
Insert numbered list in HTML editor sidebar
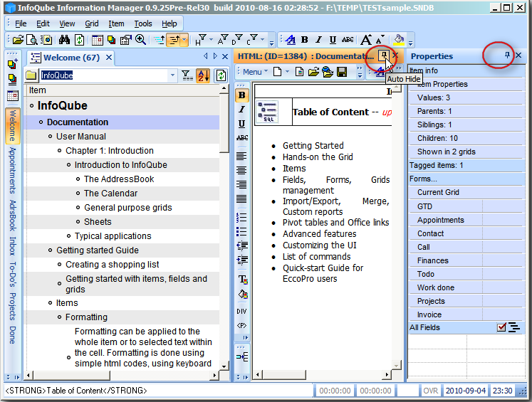241,217
